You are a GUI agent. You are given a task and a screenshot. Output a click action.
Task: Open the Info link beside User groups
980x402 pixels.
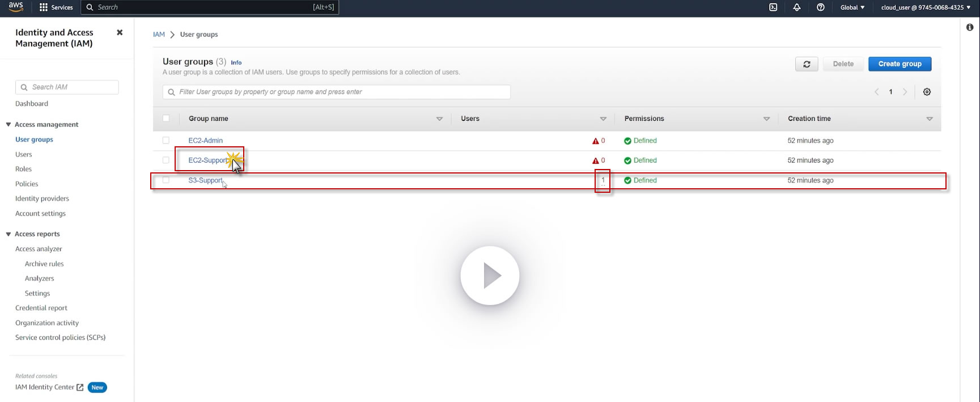(x=236, y=62)
